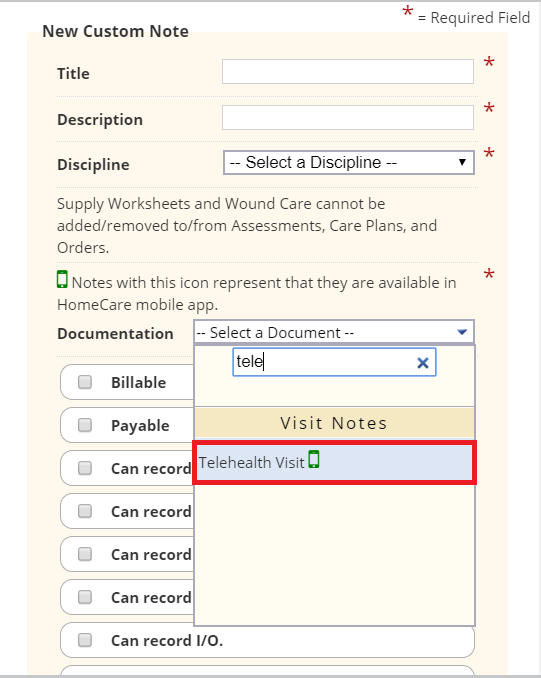Select Telehealth Visit from the list
541x678 pixels.
point(334,462)
